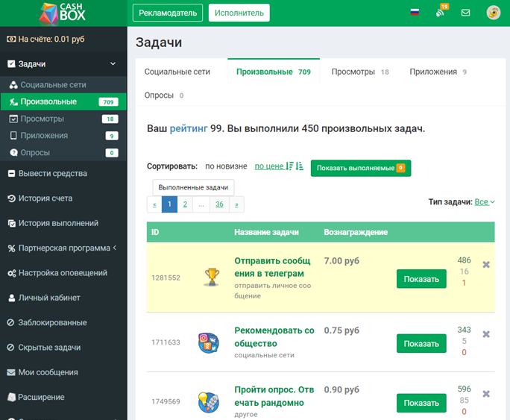Open Личный кабинет in the sidebar

point(63,298)
